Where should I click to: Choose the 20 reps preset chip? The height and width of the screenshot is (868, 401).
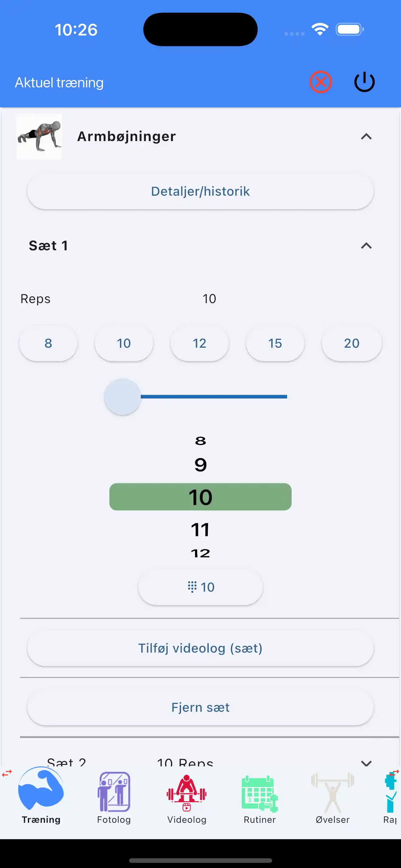tap(351, 343)
